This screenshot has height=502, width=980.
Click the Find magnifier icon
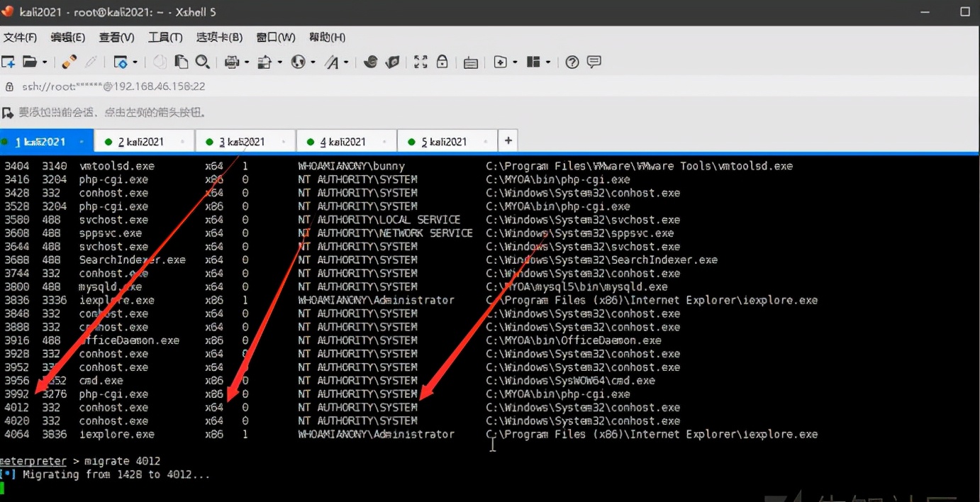pyautogui.click(x=202, y=62)
